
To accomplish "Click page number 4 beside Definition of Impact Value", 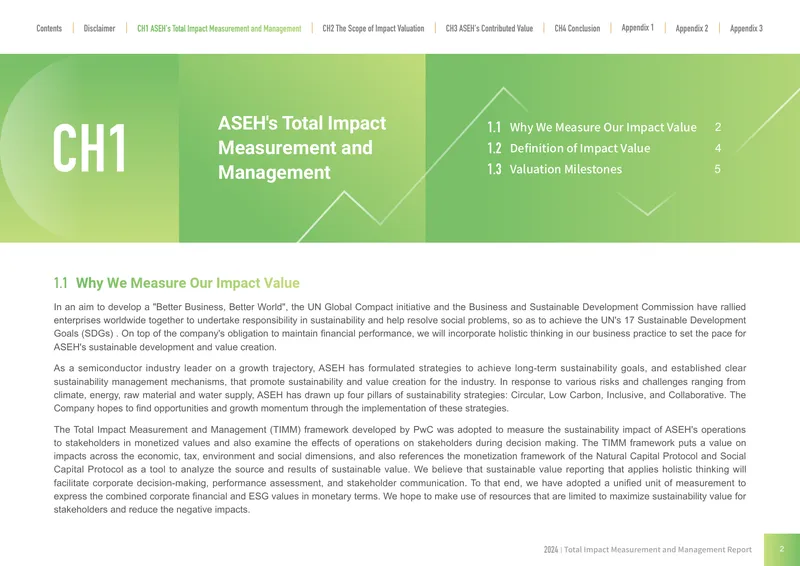I will tap(717, 148).
